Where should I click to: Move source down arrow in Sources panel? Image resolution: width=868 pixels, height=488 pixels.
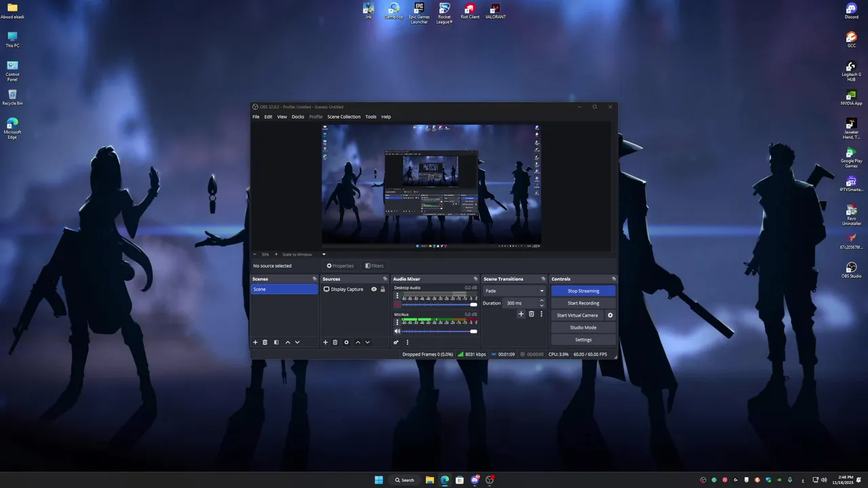(368, 342)
